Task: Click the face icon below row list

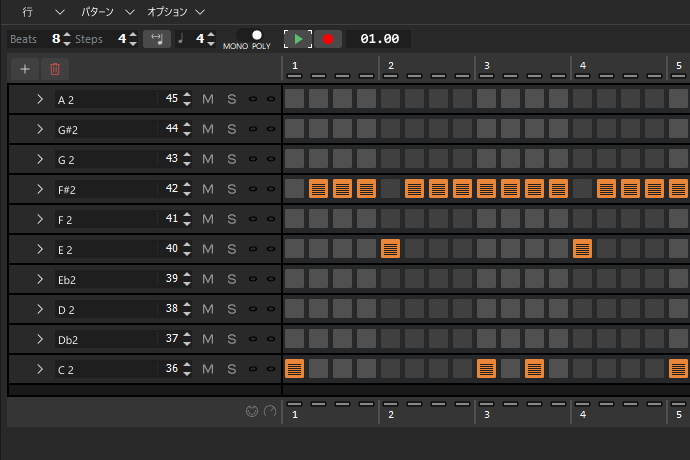Action: [252, 411]
